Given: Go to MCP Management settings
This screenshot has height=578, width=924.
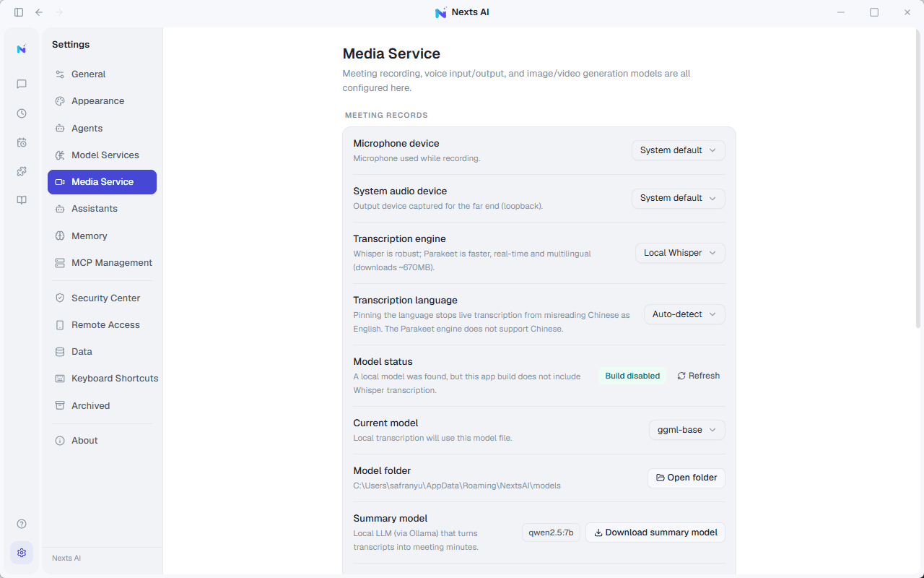Looking at the screenshot, I should (102, 263).
